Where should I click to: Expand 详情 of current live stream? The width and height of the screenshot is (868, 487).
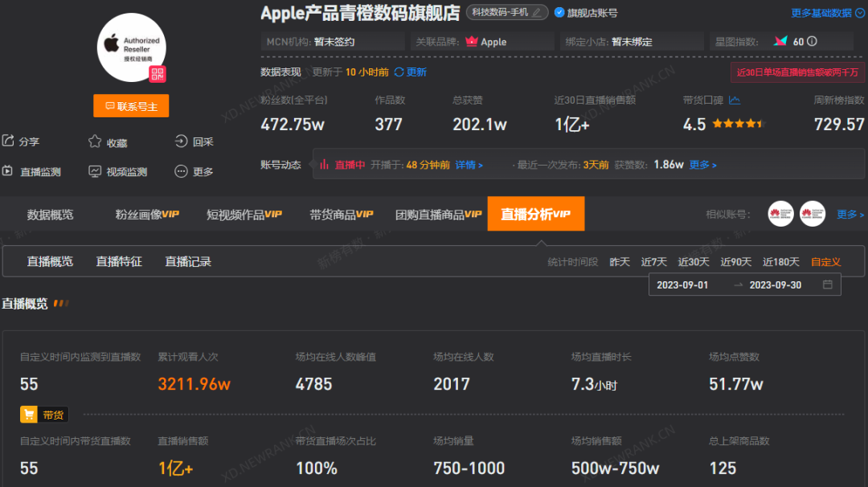coord(469,165)
